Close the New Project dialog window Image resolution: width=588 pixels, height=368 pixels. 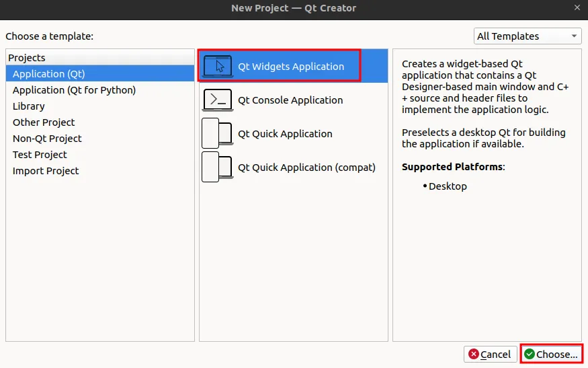(x=577, y=7)
